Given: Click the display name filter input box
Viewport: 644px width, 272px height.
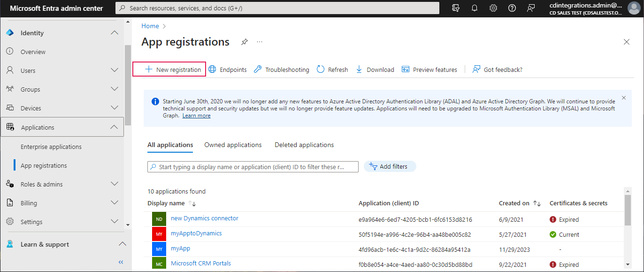Looking at the screenshot, I should click(253, 166).
